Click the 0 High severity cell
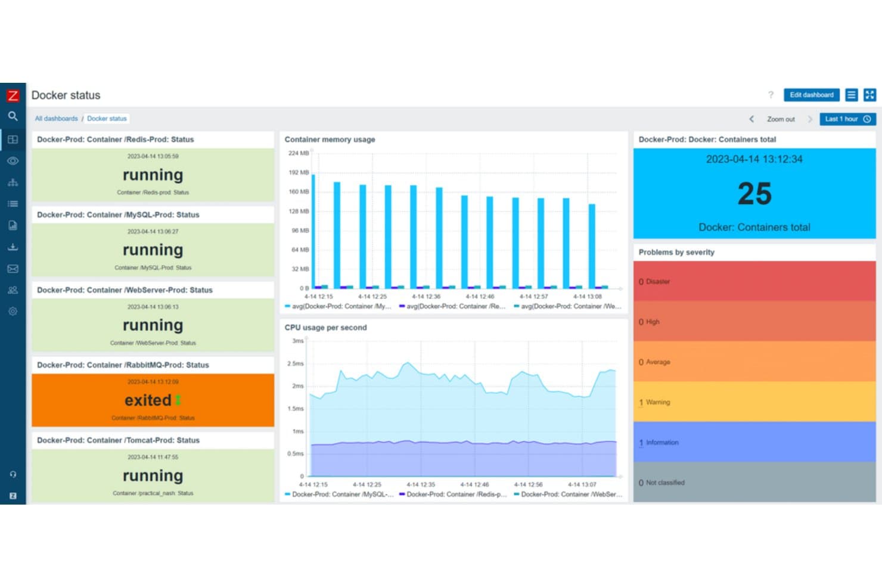The image size is (882, 588). pos(754,322)
